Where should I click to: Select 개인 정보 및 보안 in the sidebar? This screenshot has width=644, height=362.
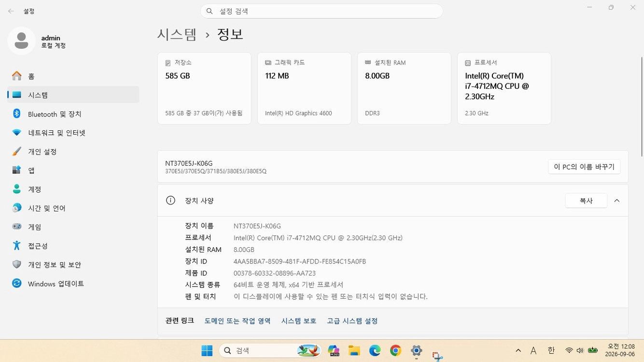73,265
